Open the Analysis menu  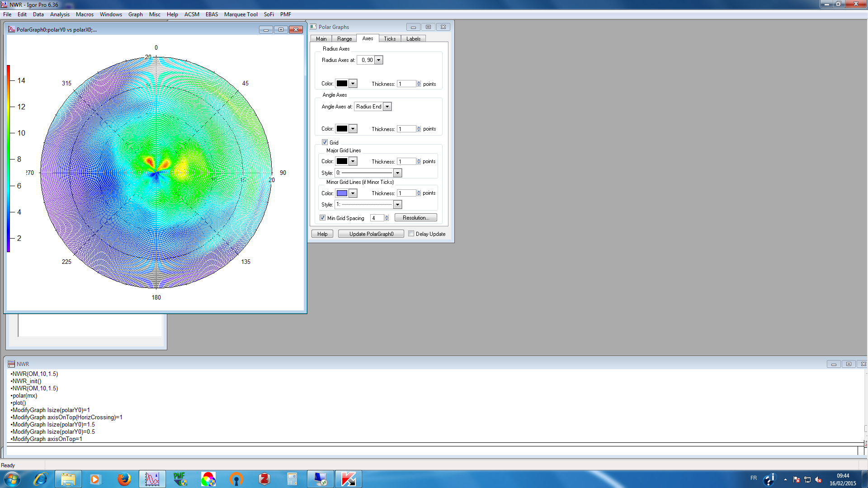point(60,14)
